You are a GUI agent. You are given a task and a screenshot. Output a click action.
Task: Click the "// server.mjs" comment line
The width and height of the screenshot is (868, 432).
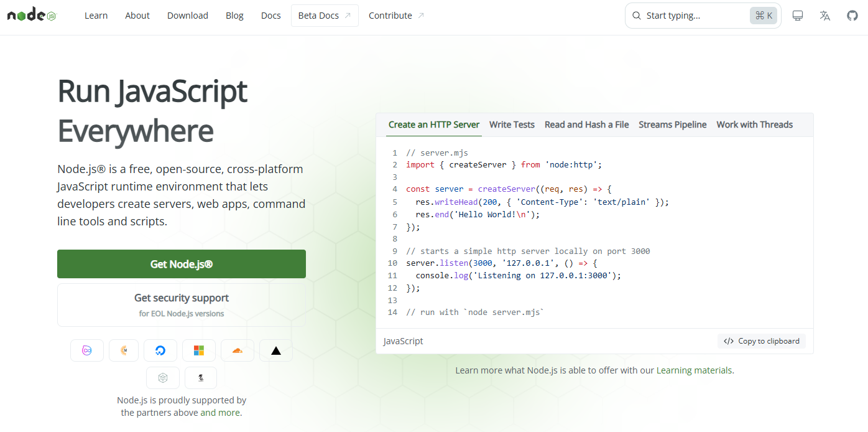(x=437, y=153)
